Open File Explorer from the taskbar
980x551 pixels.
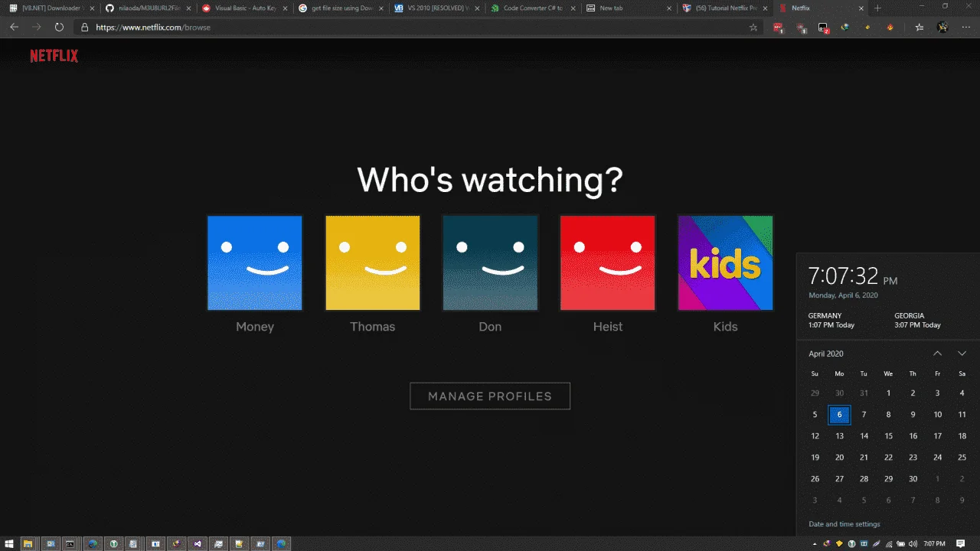[29, 543]
